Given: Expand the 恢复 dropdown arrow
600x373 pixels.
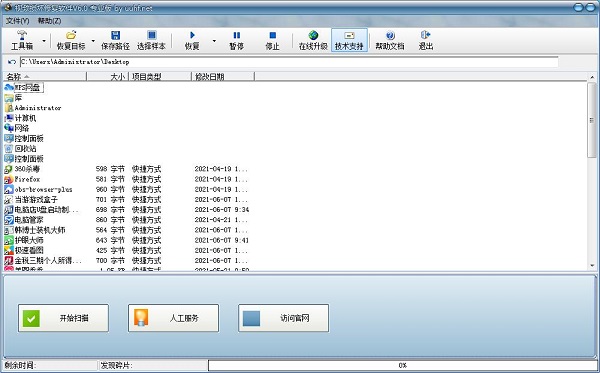Looking at the screenshot, I should tap(214, 41).
